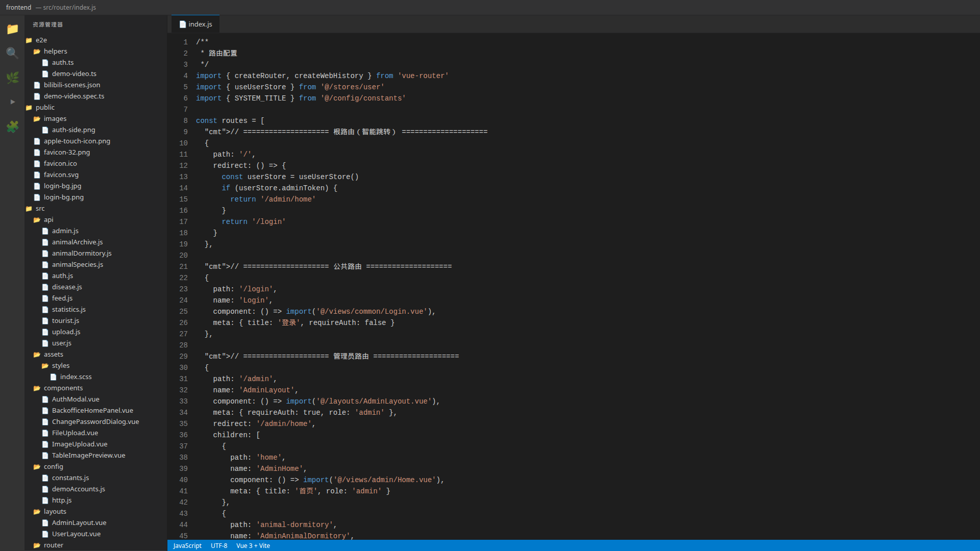The image size is (980, 551).
Task: Open the source control sprout icon
Action: pos(12,78)
